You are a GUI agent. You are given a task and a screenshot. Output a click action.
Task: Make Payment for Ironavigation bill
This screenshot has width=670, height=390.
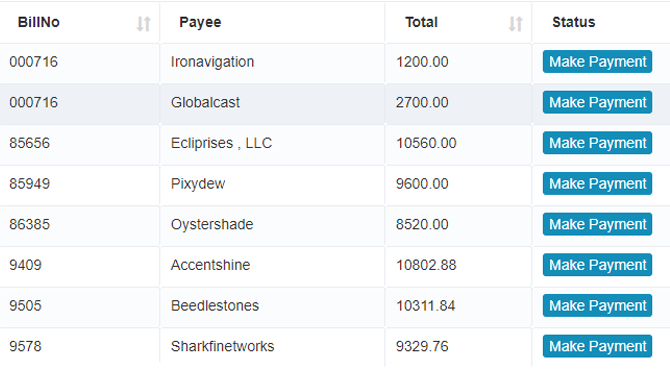point(597,62)
